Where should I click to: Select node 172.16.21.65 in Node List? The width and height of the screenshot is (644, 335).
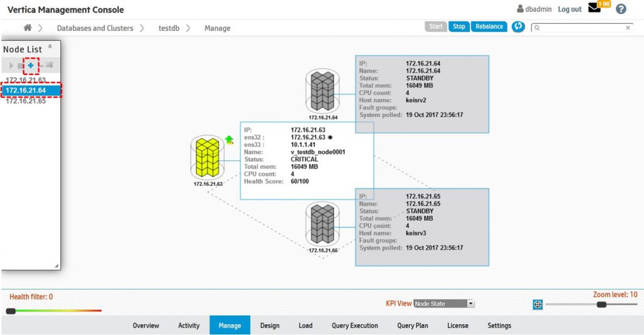[26, 101]
